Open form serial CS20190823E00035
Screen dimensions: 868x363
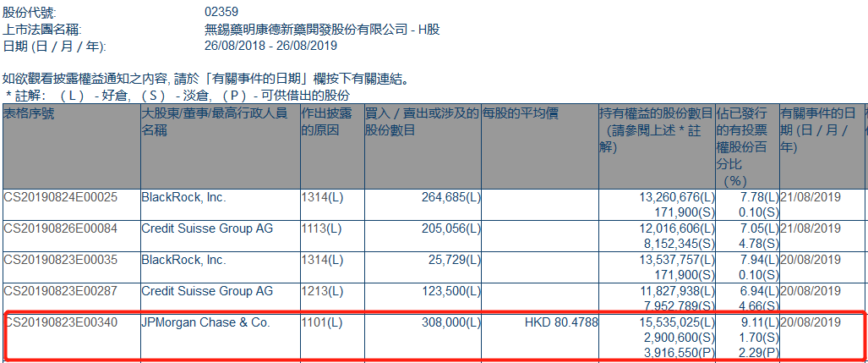coord(60,260)
